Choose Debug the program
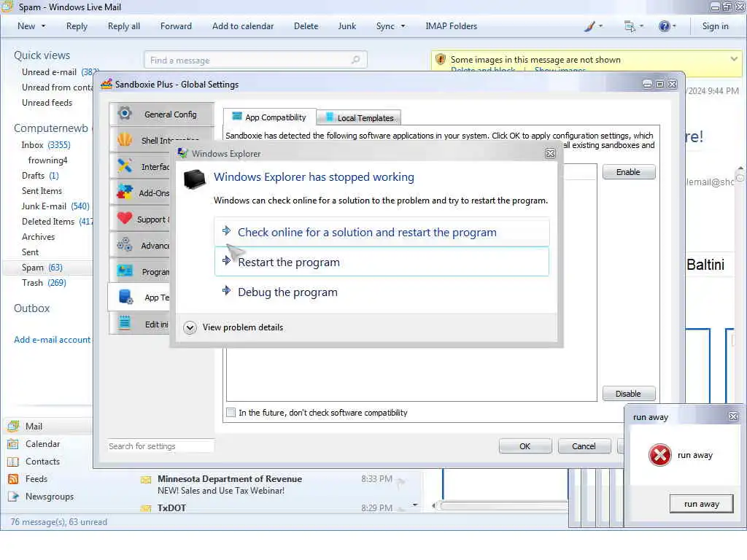 click(x=382, y=292)
